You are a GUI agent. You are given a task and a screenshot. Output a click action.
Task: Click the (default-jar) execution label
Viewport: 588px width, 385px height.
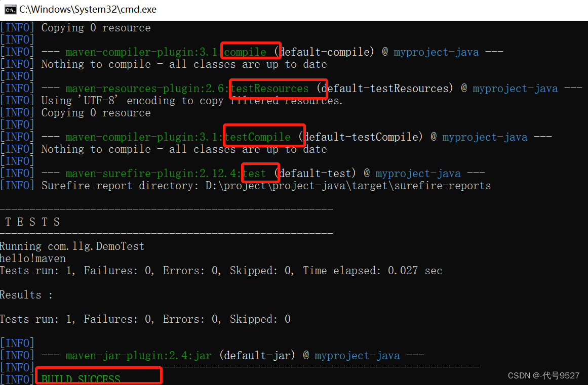[x=257, y=356]
